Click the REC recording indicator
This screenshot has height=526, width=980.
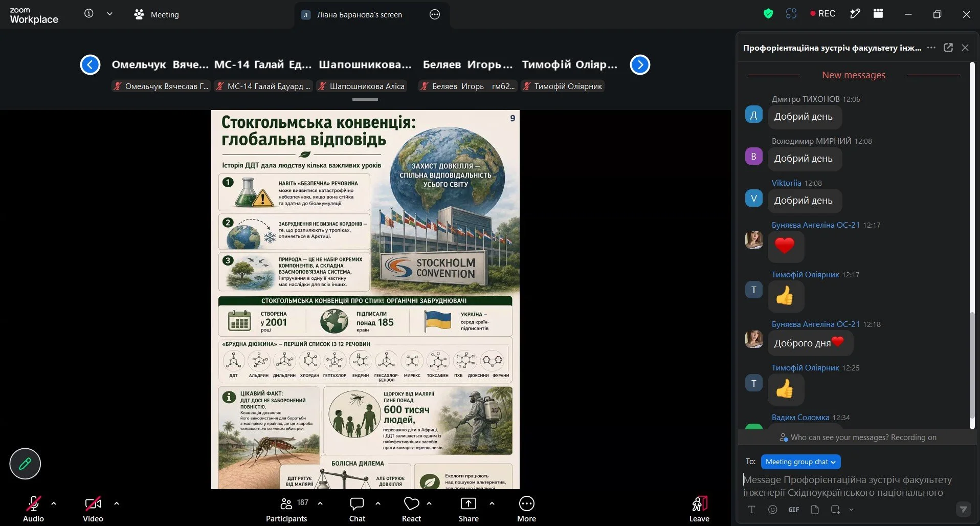[x=823, y=14]
